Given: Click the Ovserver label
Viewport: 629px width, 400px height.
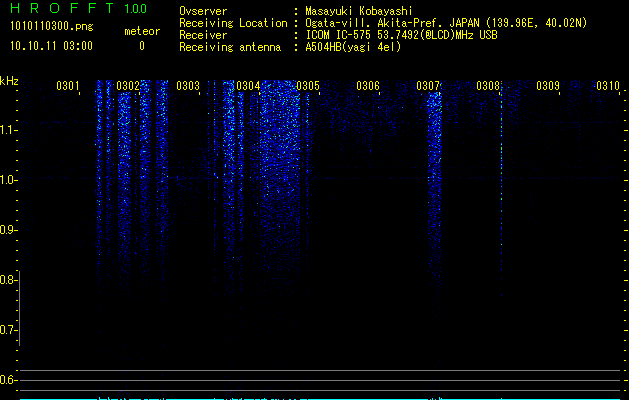Looking at the screenshot, I should 203,11.
